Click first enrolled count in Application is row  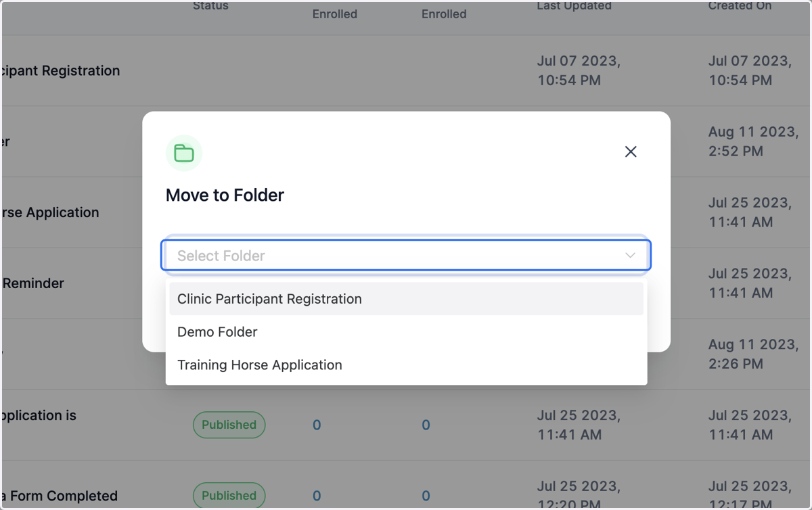pos(317,425)
